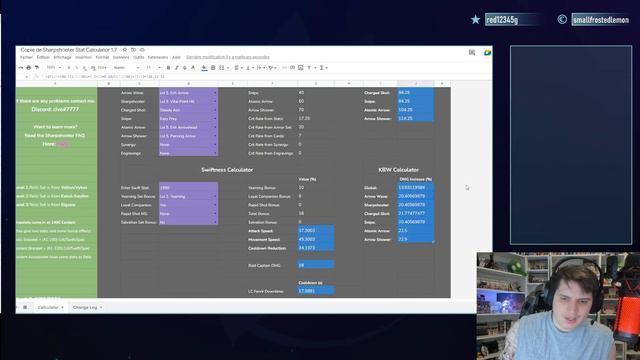
Task: Click the formula bar text
Action: [x=105, y=77]
